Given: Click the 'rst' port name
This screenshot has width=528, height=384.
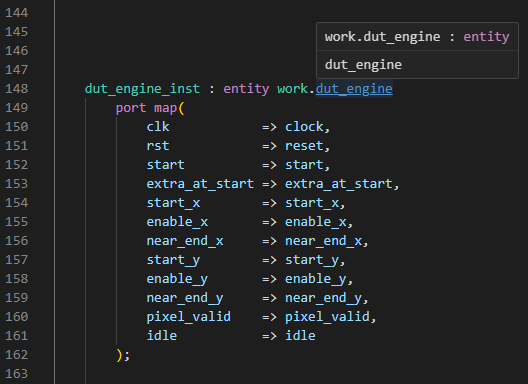Looking at the screenshot, I should [158, 146].
